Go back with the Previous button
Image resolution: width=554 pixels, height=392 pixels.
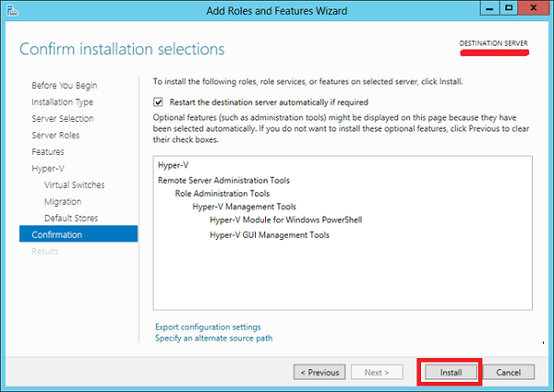pos(319,372)
